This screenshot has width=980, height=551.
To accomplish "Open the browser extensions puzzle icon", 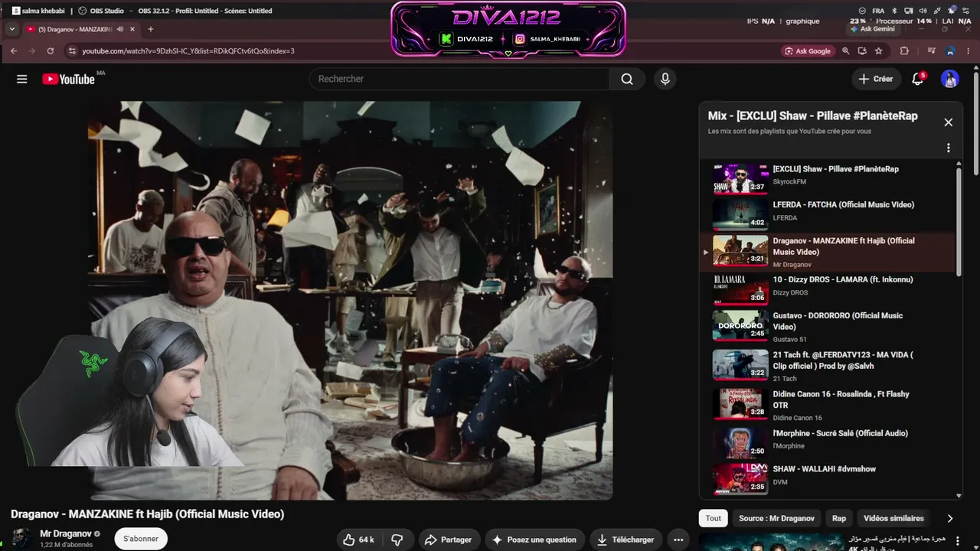I will click(x=904, y=51).
